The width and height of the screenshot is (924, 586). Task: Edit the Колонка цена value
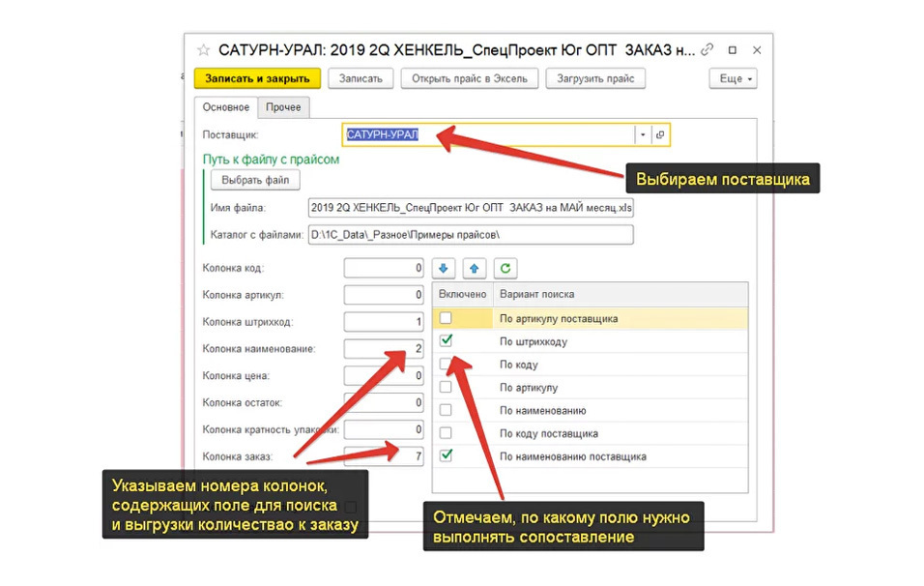384,375
